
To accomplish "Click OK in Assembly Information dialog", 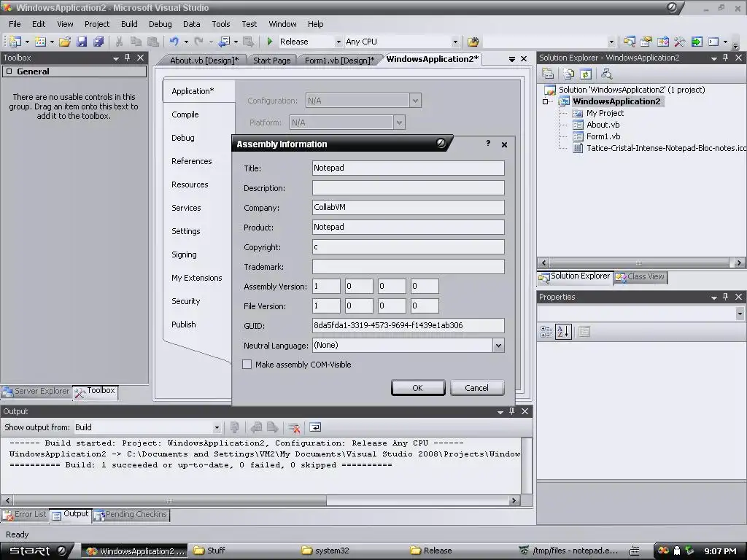I will pos(418,388).
